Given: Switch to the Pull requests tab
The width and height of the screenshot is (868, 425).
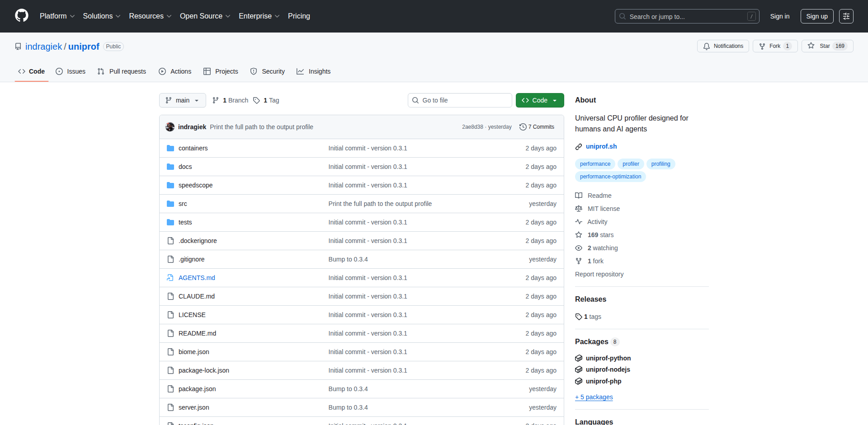Looking at the screenshot, I should click(122, 71).
